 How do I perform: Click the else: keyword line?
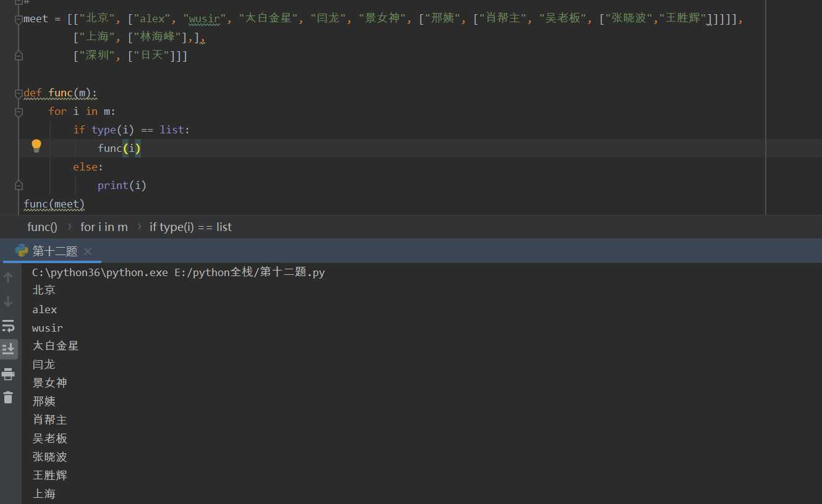[88, 167]
